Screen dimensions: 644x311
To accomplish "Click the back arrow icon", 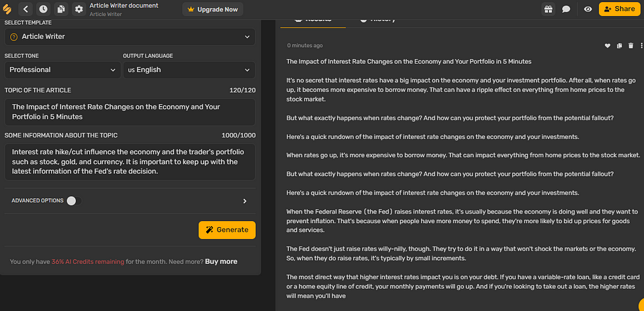I will click(x=26, y=9).
